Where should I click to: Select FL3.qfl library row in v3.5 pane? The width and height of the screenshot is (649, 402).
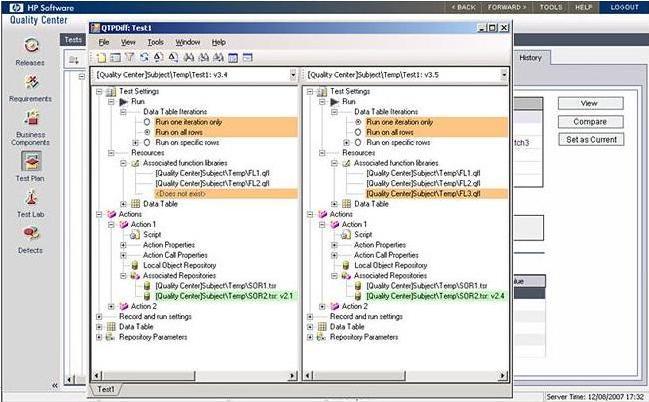tap(436, 194)
